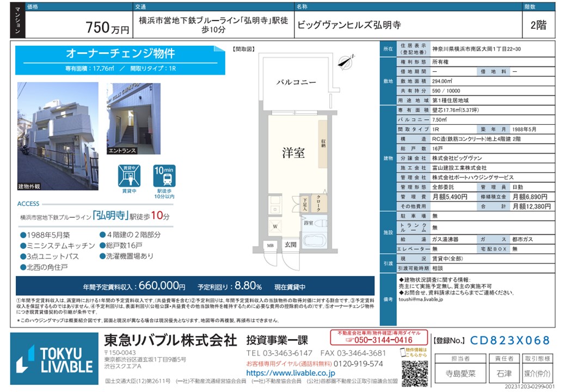Click the MB meter box symbol
The height and width of the screenshot is (392, 566).
coord(270,246)
